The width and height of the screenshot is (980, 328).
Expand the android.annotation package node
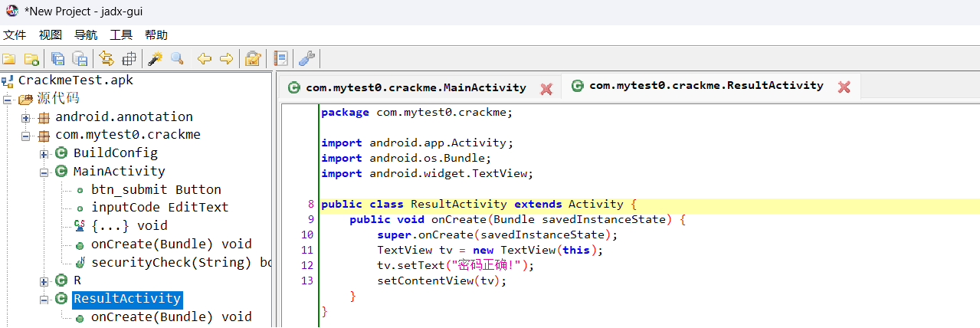[25, 117]
